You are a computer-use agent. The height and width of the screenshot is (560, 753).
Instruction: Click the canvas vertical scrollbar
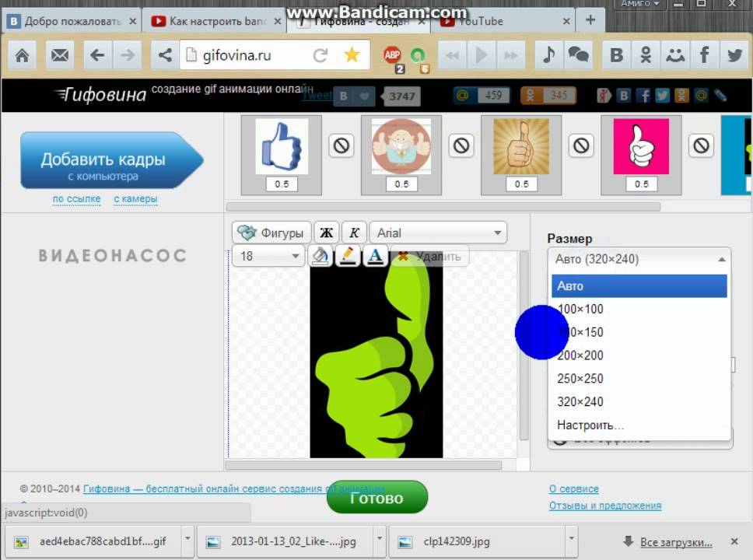(524, 345)
